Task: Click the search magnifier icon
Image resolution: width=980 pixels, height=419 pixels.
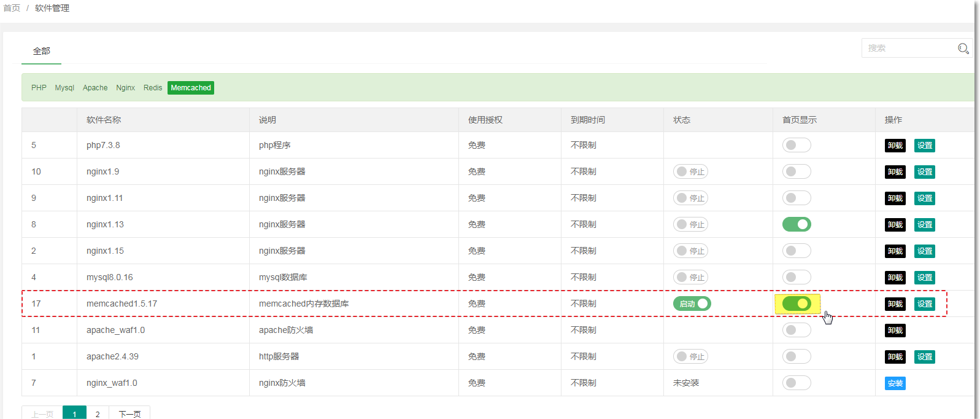Action: 963,49
